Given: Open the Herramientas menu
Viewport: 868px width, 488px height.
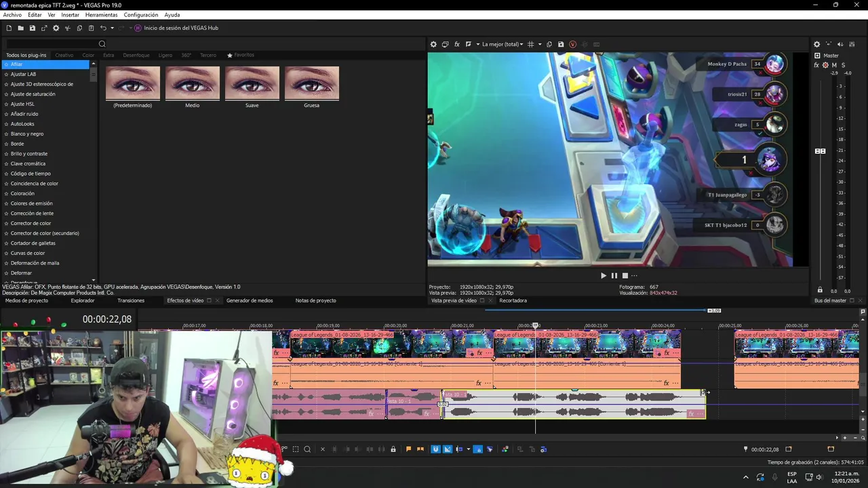Looking at the screenshot, I should [x=101, y=15].
